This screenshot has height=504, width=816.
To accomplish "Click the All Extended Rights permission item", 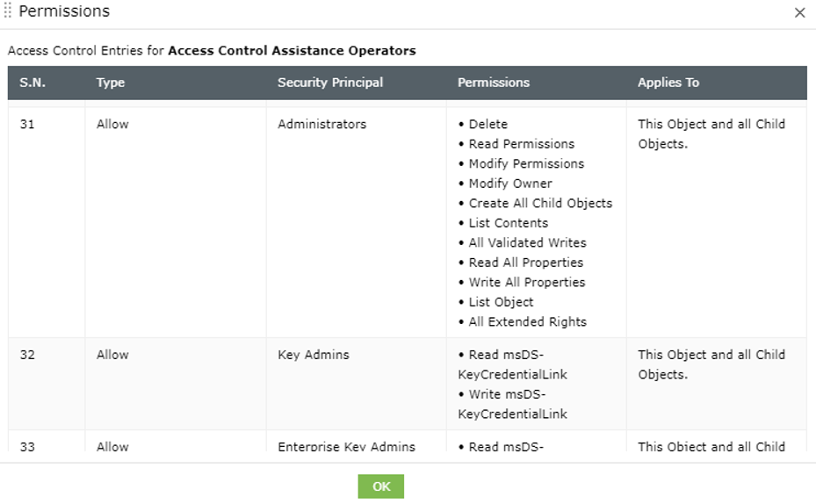I will click(x=527, y=321).
